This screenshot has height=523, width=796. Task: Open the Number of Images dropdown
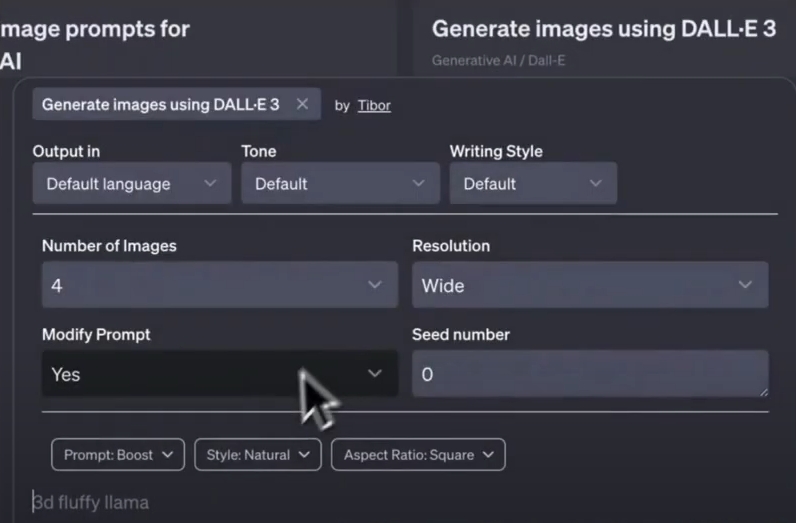point(220,285)
